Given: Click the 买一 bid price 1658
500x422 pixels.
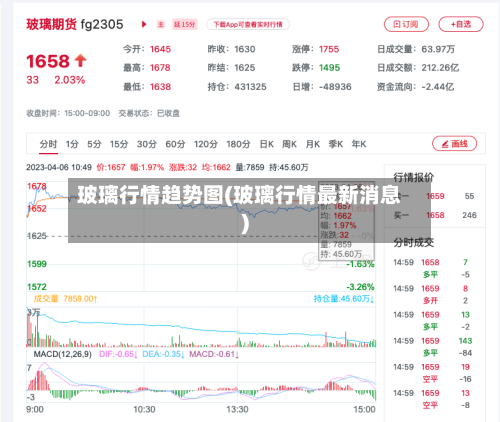Looking at the screenshot, I should click(x=435, y=215).
